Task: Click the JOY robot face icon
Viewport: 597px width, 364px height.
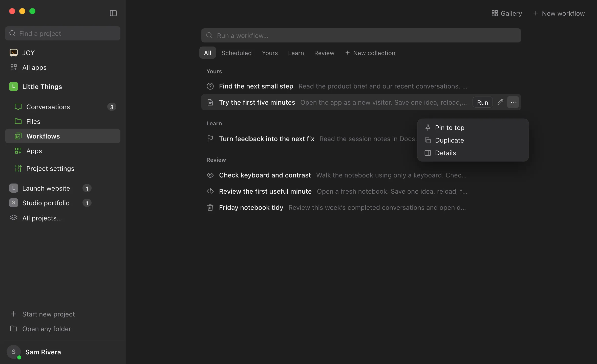Action: (x=14, y=53)
